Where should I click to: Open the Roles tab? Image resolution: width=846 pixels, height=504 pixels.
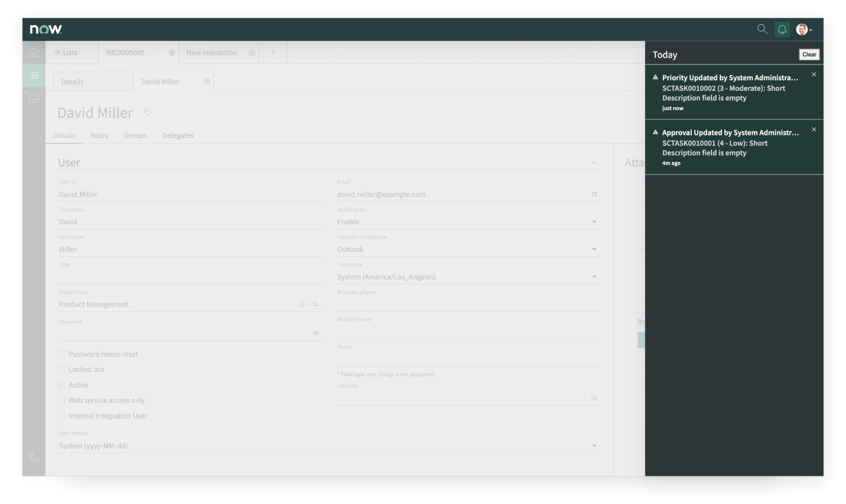99,136
